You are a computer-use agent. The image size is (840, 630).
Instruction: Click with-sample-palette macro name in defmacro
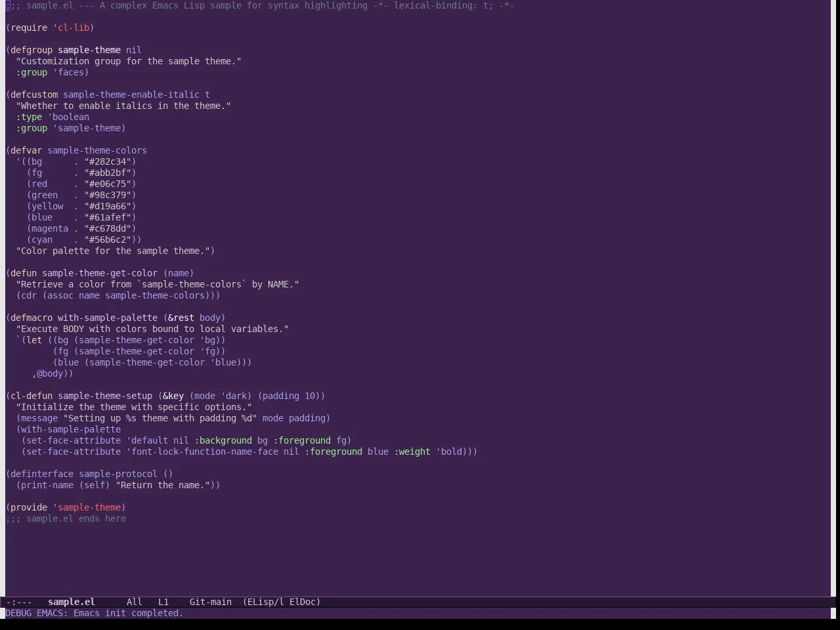(x=108, y=318)
